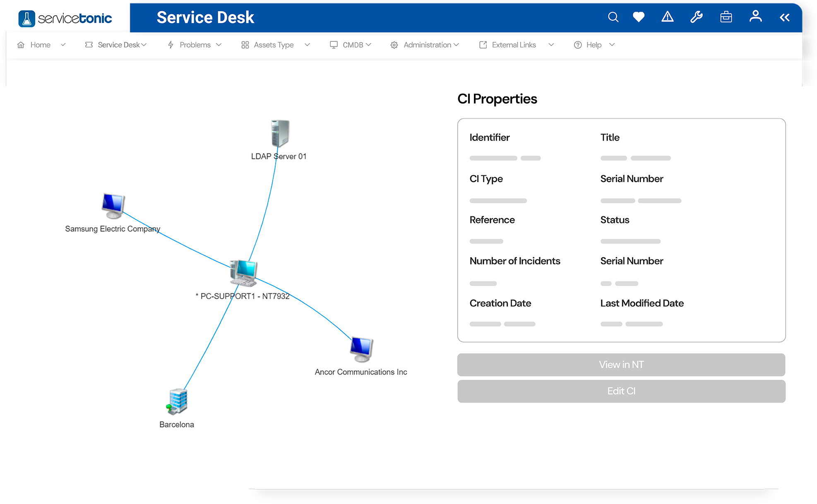Select the Ancor Communications Inc monitor node

pos(361,350)
